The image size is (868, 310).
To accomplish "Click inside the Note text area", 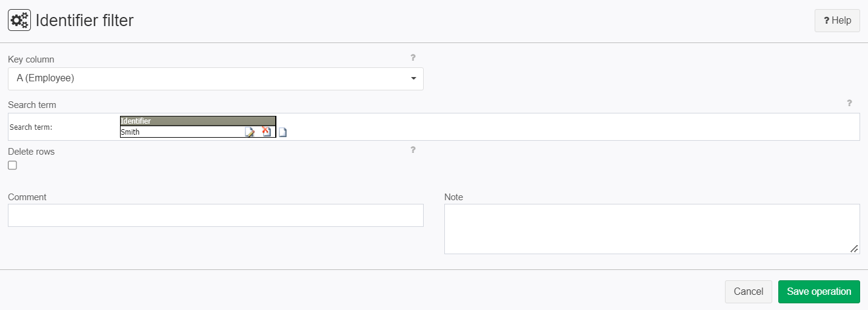I will coord(652,229).
